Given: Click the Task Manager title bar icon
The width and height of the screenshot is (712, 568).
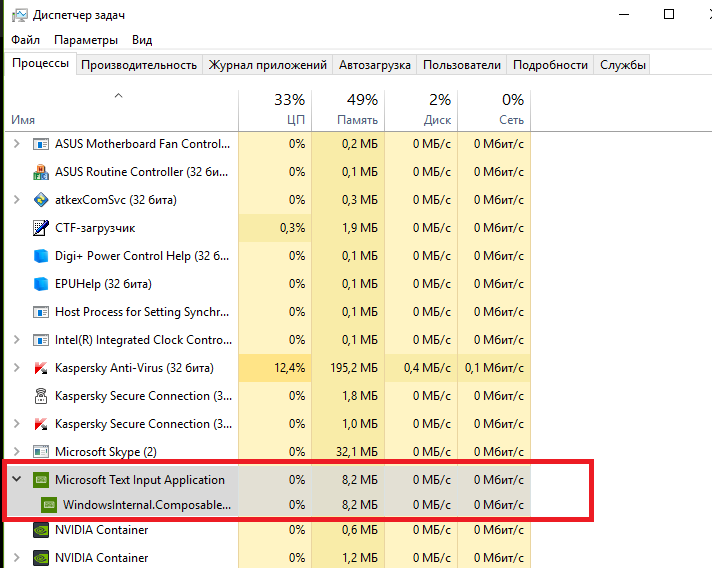Looking at the screenshot, I should [x=20, y=15].
